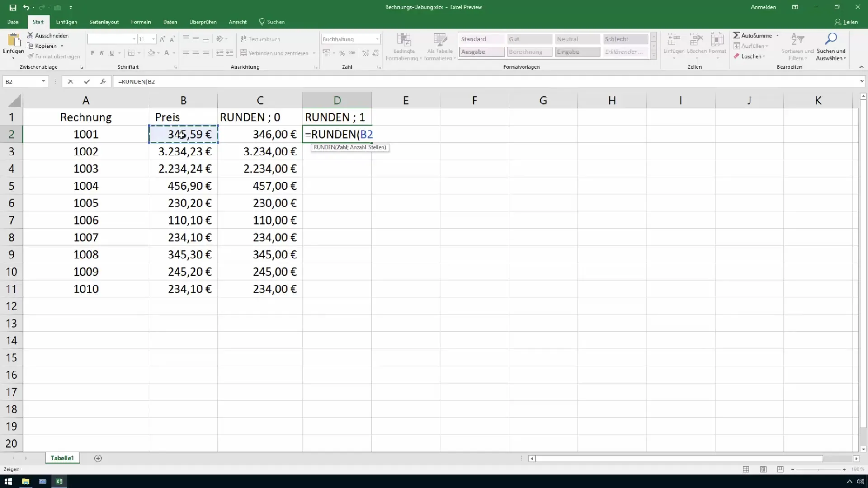Click the AutoSumme sigma icon
This screenshot has height=488, width=868.
pyautogui.click(x=736, y=35)
